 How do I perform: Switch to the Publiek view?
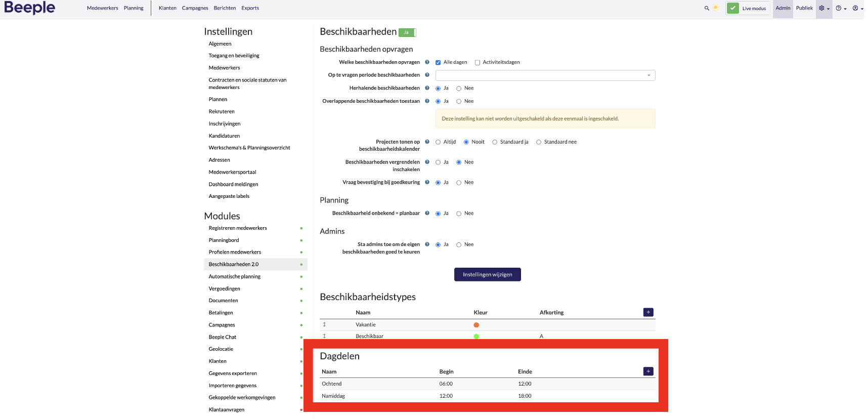[x=804, y=8]
